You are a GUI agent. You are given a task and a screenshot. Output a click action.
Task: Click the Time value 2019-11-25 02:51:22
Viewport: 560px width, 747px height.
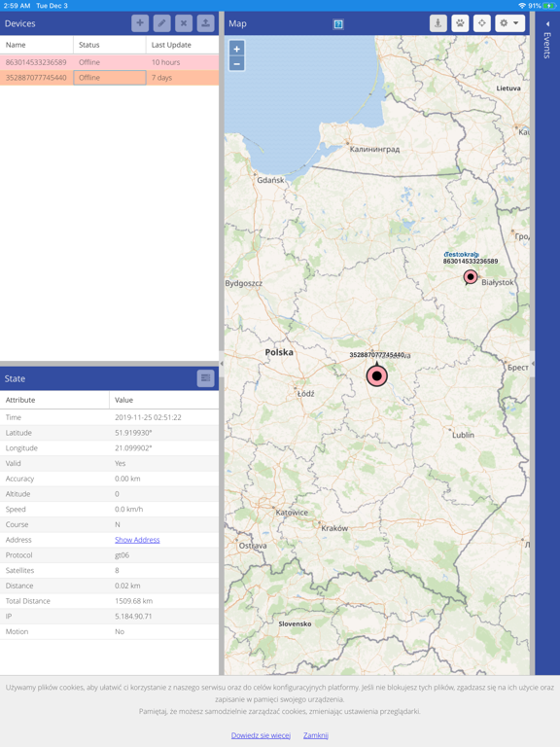pyautogui.click(x=148, y=417)
